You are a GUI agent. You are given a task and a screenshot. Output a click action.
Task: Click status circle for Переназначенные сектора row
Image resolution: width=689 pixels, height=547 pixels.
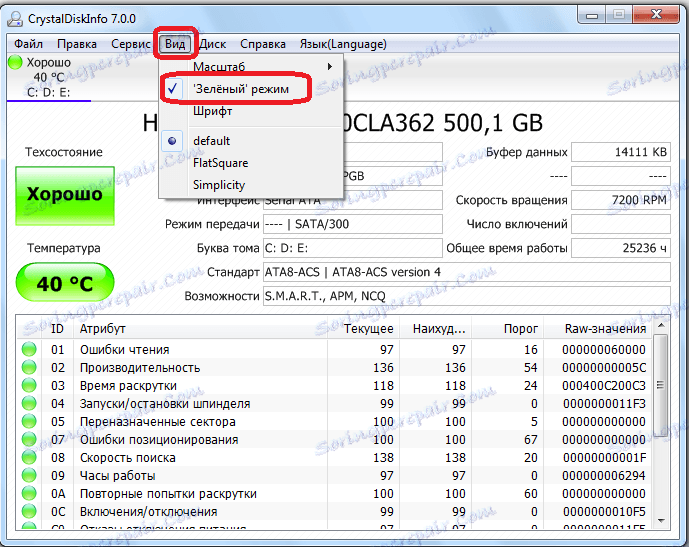pos(29,421)
